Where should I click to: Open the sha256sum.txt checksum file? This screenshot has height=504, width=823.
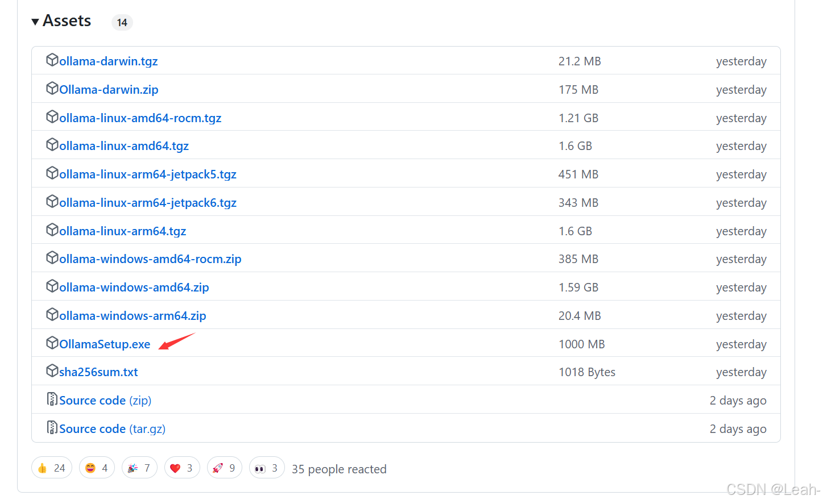coord(98,372)
